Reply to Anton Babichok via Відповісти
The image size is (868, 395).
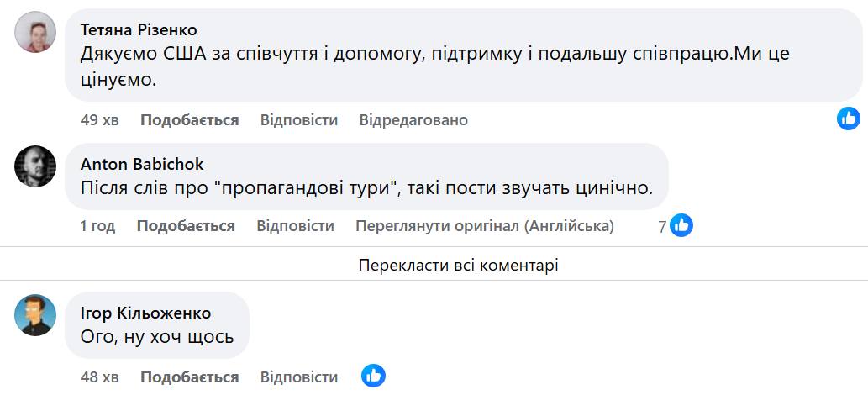click(296, 226)
